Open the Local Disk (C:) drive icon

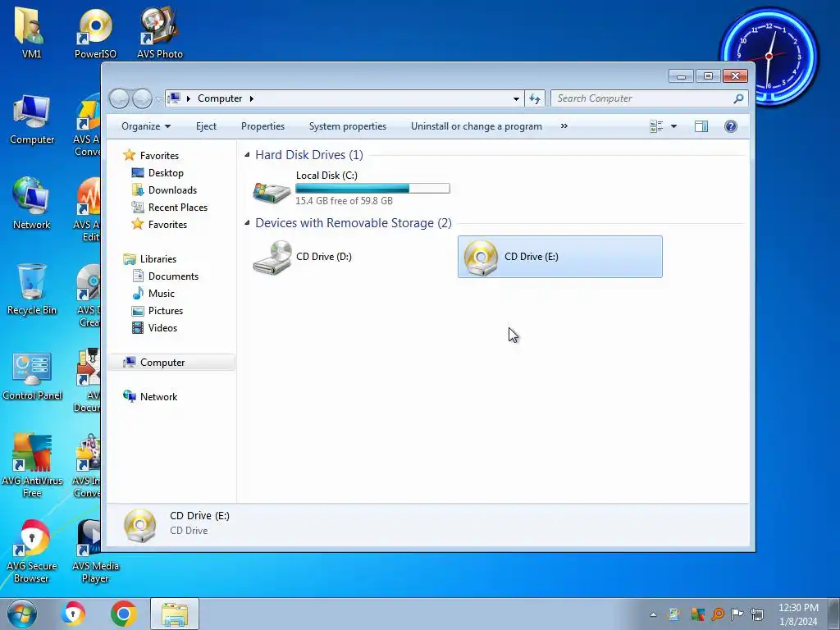point(272,192)
